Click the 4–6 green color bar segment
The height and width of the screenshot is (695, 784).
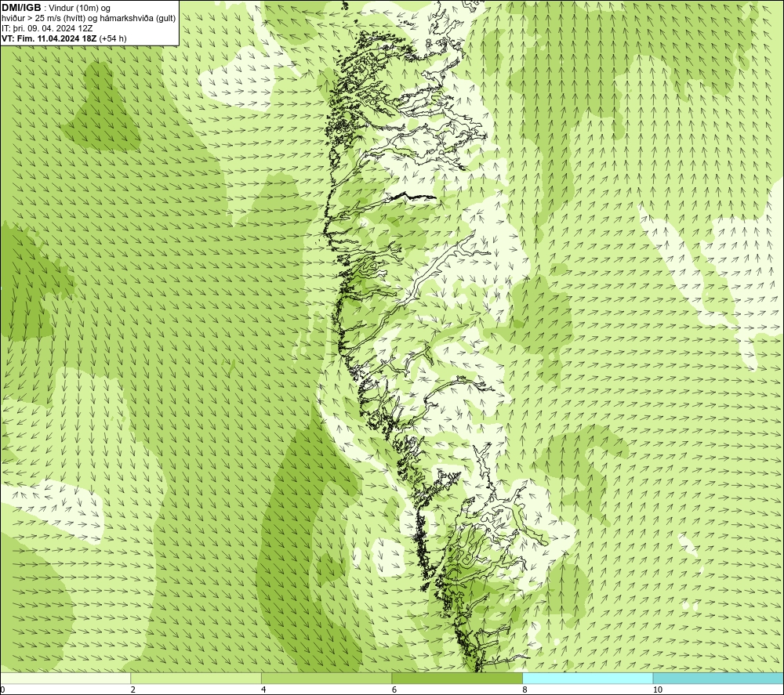tap(326, 678)
